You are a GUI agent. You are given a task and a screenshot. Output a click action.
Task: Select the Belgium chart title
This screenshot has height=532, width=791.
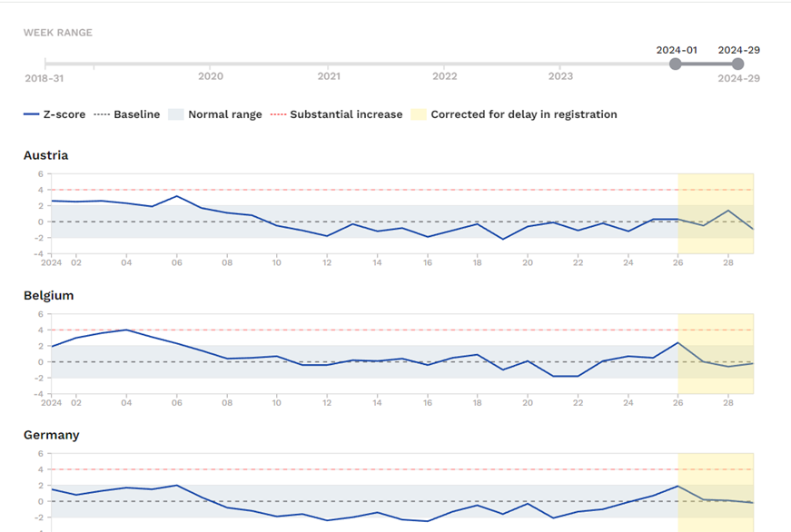48,295
